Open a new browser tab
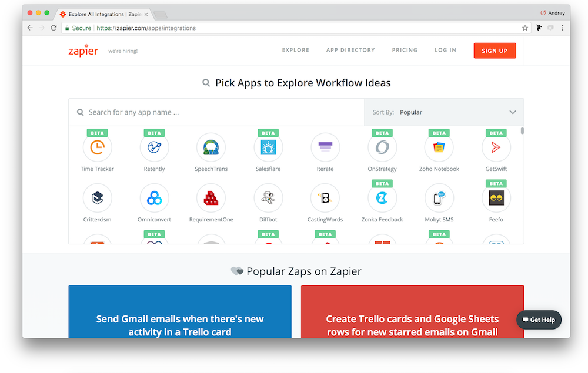The height and width of the screenshot is (373, 588). (x=161, y=15)
